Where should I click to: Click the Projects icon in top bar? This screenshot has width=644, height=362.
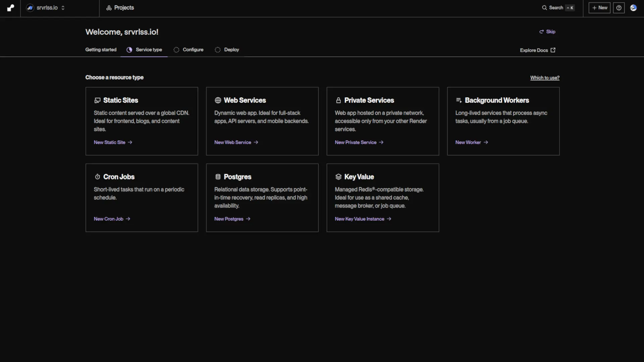109,8
